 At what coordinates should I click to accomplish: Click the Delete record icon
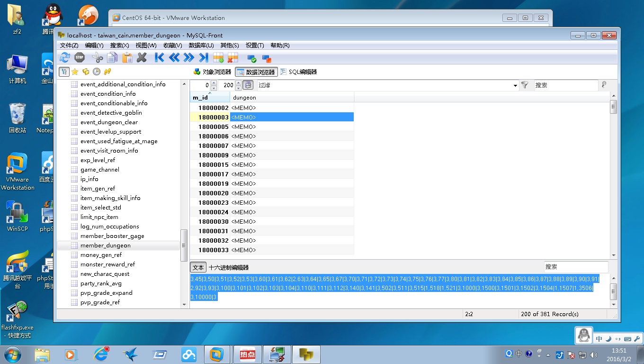[x=233, y=58]
